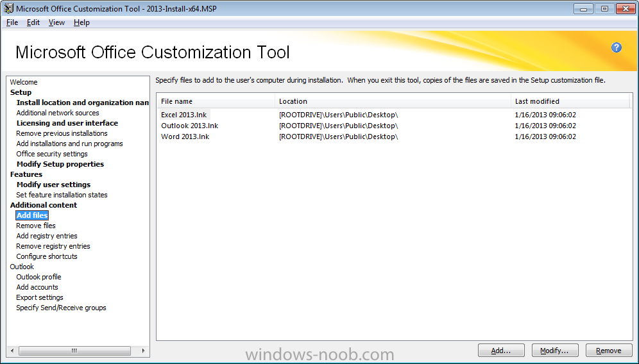Select the Word 2013.lnk file row
Screen dimensions: 639x364
click(393, 136)
